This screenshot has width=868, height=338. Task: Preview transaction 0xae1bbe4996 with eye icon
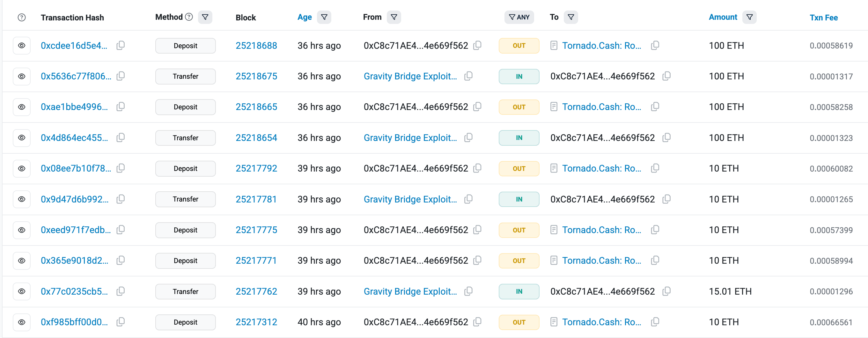[22, 107]
